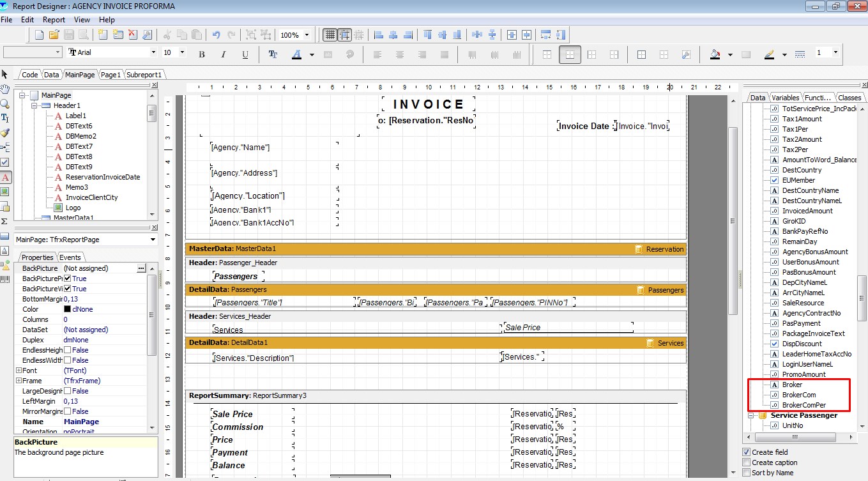Open the Report menu
The height and width of the screenshot is (481, 868).
54,20
